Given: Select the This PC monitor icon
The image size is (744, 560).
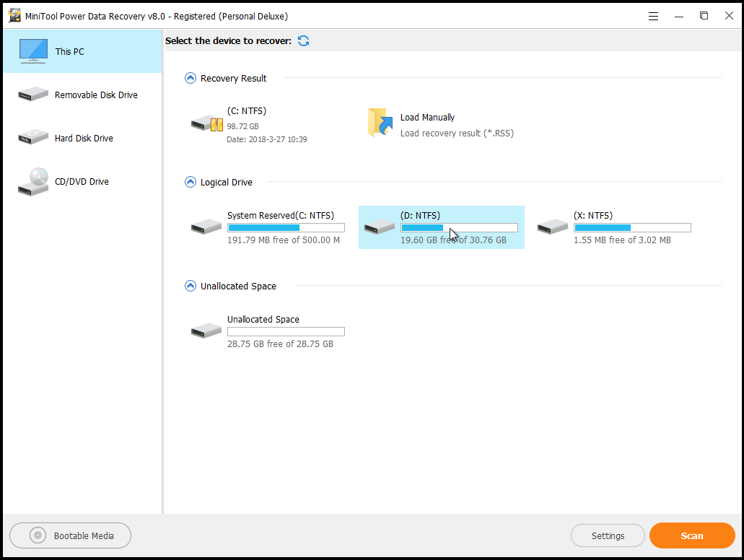Looking at the screenshot, I should click(x=33, y=51).
